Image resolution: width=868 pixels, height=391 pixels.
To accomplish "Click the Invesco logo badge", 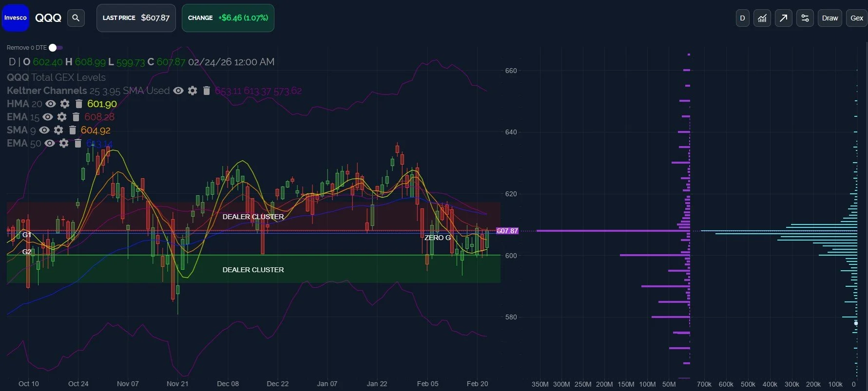I will tap(16, 18).
